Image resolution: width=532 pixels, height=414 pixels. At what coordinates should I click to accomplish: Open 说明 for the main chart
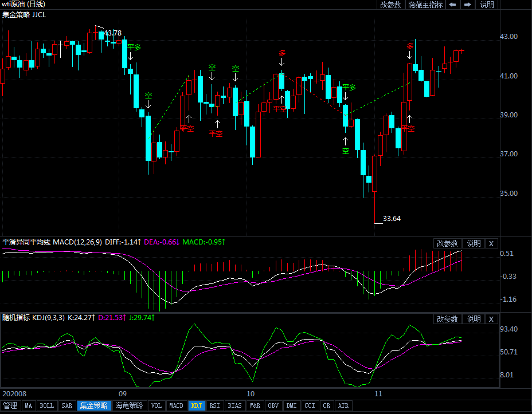pyautogui.click(x=487, y=5)
